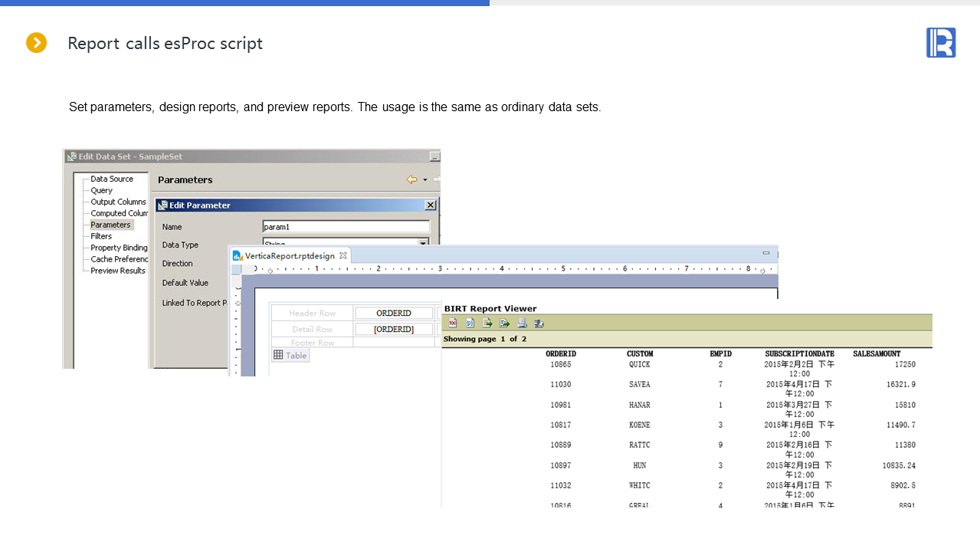Expand the back-arrow history dropdown

[425, 179]
